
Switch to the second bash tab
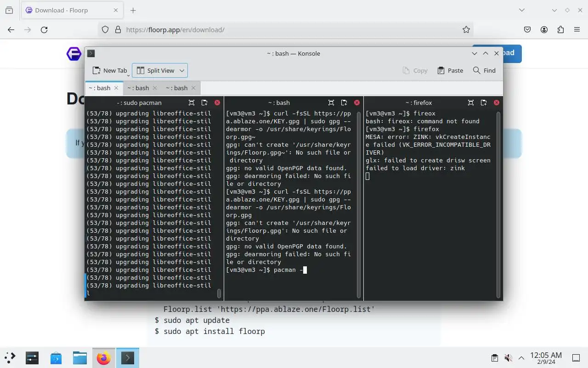click(x=138, y=88)
